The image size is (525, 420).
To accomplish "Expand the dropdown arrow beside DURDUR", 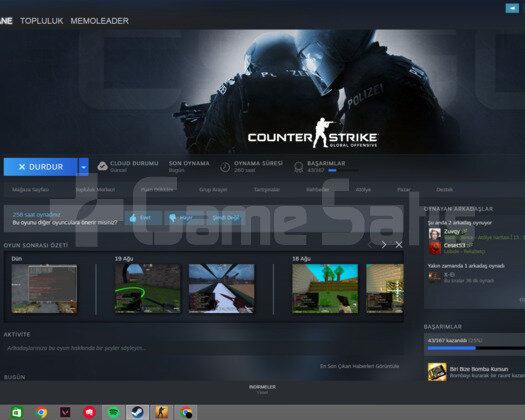I will point(84,167).
